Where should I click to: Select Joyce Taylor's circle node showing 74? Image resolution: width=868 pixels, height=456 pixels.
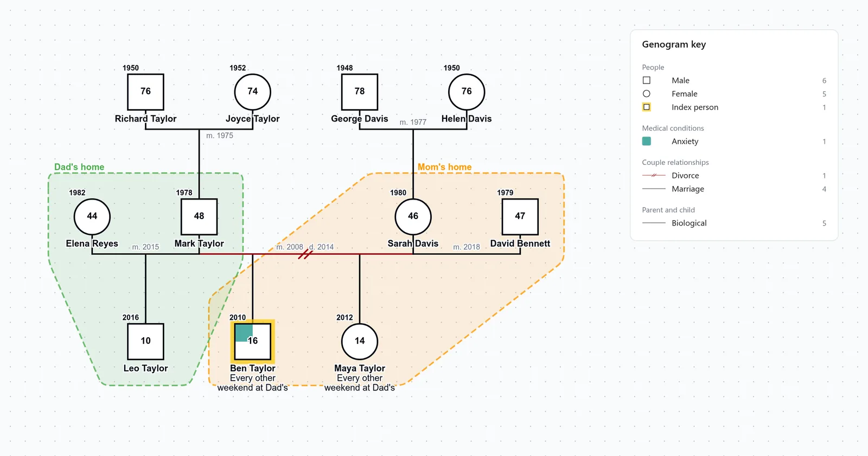[252, 92]
